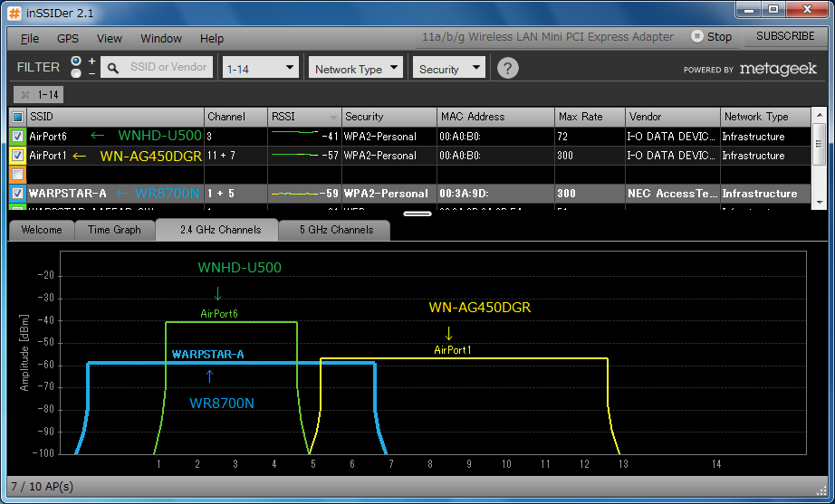The height and width of the screenshot is (504, 835).
Task: Open the Help menu
Action: click(211, 38)
